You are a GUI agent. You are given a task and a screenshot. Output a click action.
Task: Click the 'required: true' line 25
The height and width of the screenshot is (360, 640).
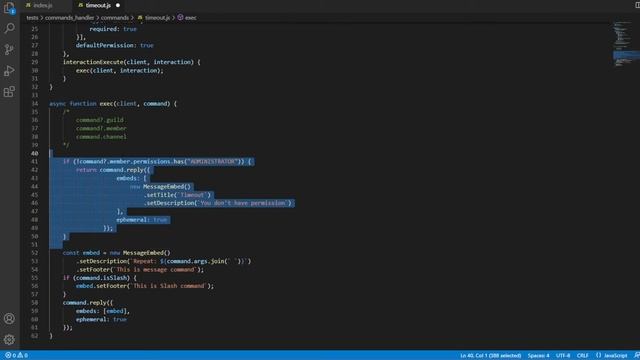pyautogui.click(x=113, y=29)
